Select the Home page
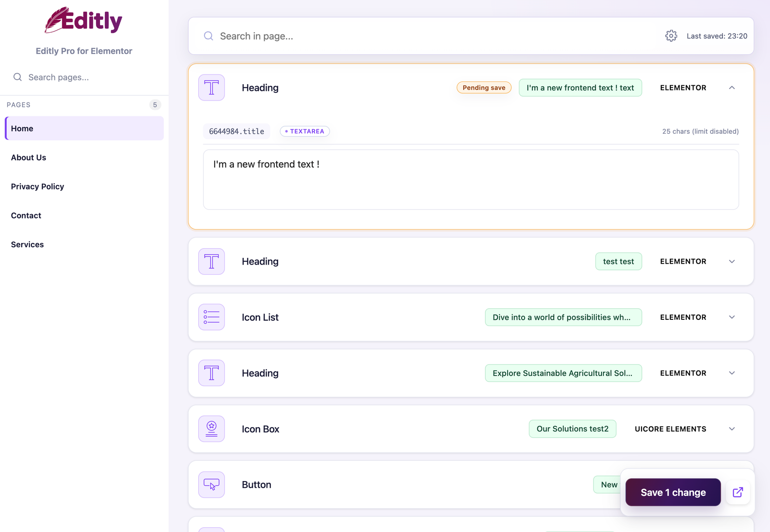 coord(84,128)
